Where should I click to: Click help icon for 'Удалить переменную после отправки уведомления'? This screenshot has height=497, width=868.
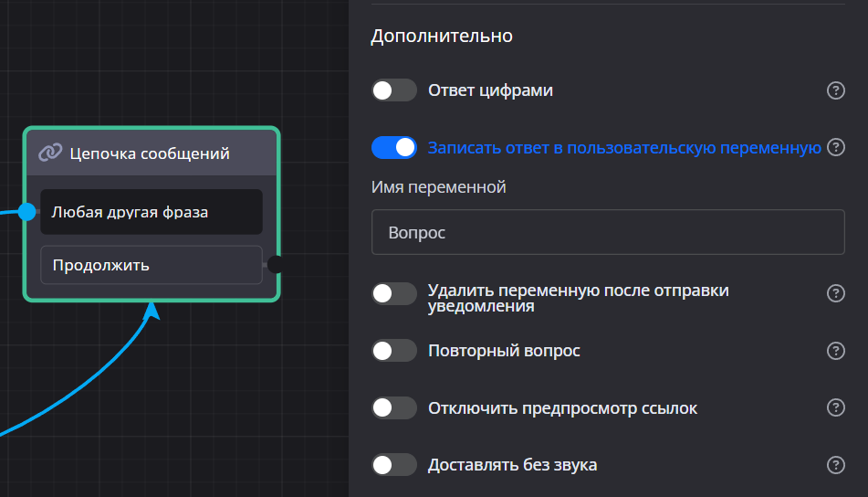(x=835, y=293)
